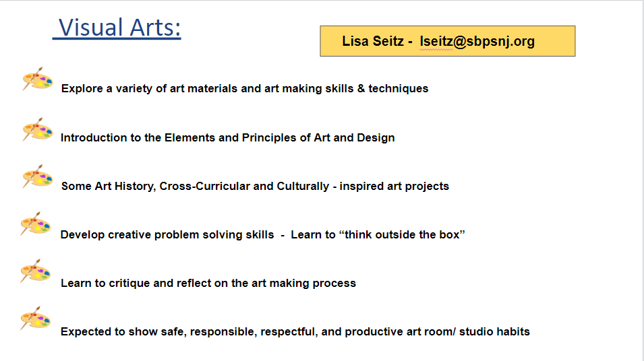This screenshot has height=361, width=644.
Task: Select the 'Learn to critique and reflect' line
Action: click(208, 284)
